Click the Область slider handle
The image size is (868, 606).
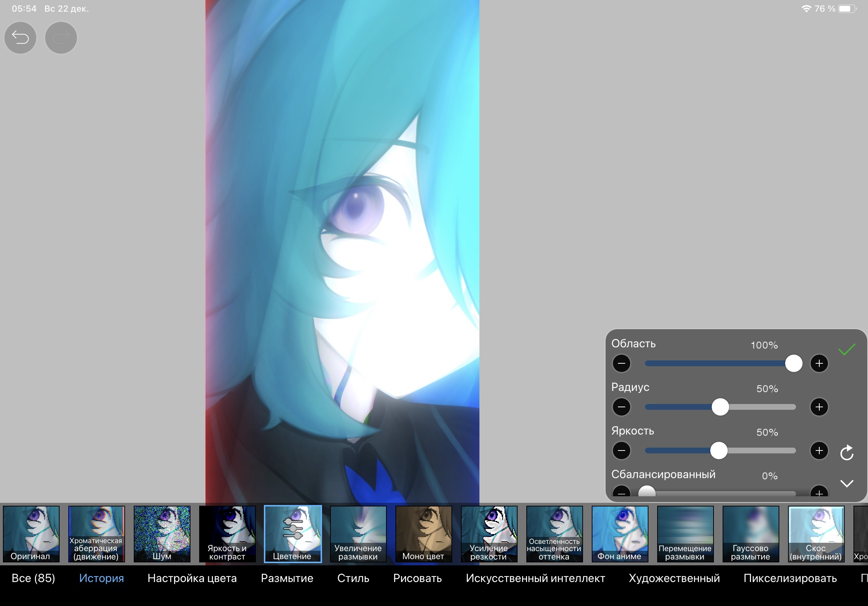pyautogui.click(x=793, y=363)
